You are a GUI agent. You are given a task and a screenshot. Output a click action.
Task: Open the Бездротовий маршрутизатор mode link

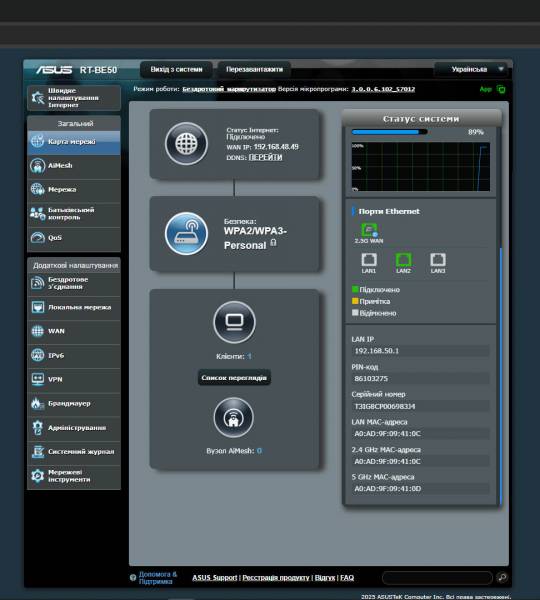229,89
